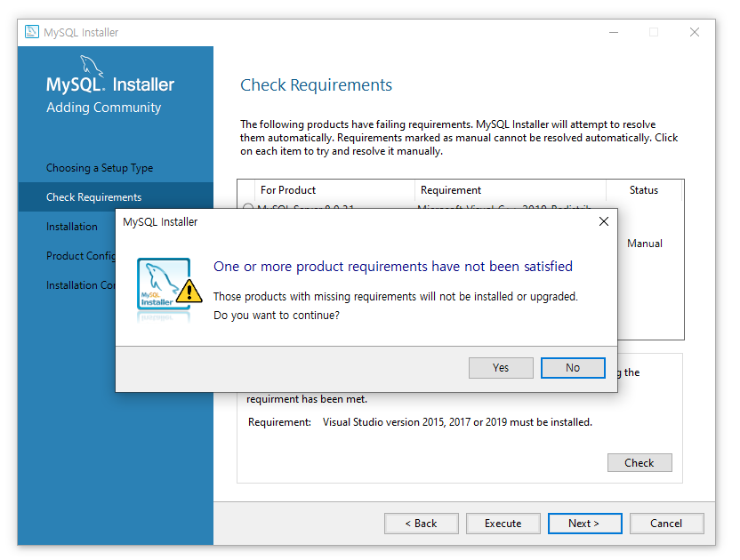Close the main MySQL Installer window
740x560 pixels.
[x=695, y=32]
